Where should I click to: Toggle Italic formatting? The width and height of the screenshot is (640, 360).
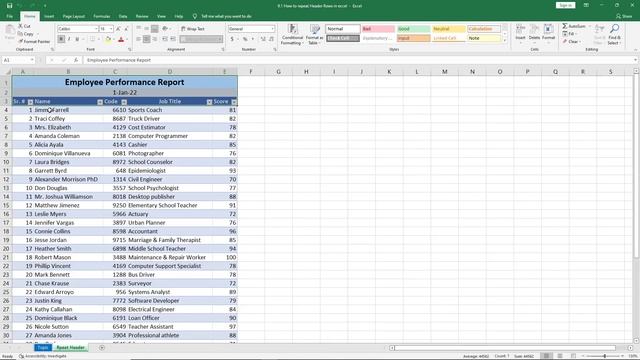pos(69,39)
